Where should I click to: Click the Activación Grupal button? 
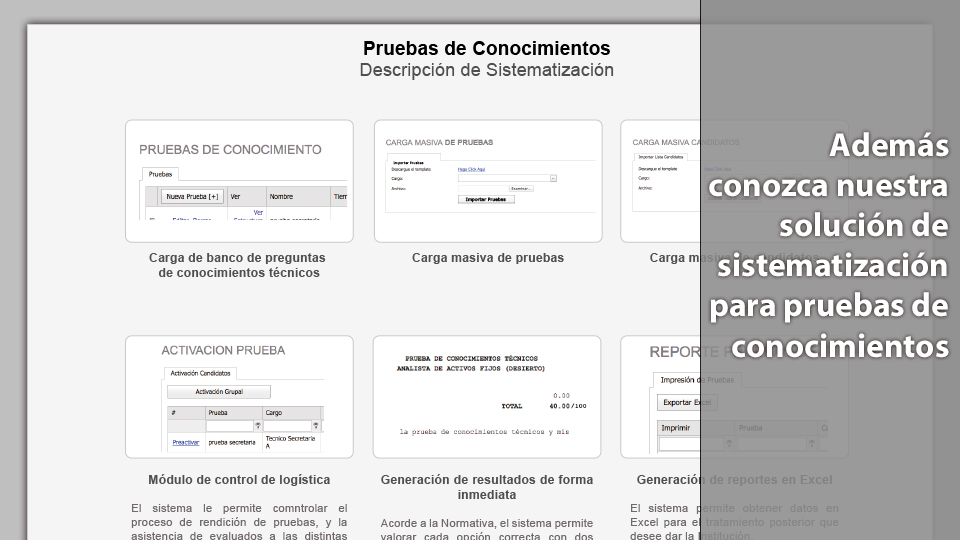pos(218,392)
